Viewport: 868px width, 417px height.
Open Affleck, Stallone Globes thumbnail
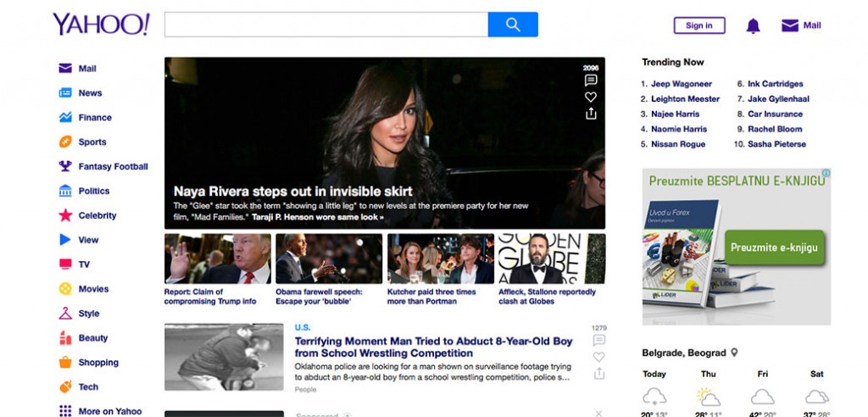tap(552, 259)
